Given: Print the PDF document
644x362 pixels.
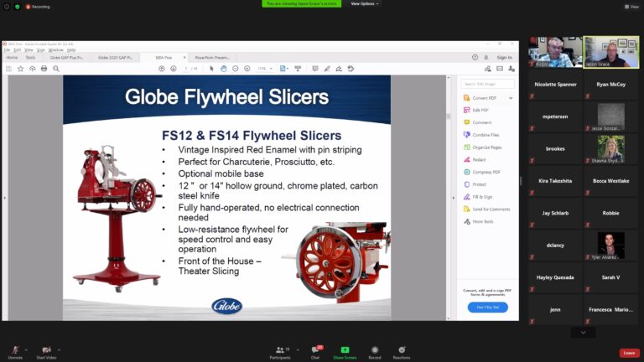Looking at the screenshot, I should click(44, 69).
